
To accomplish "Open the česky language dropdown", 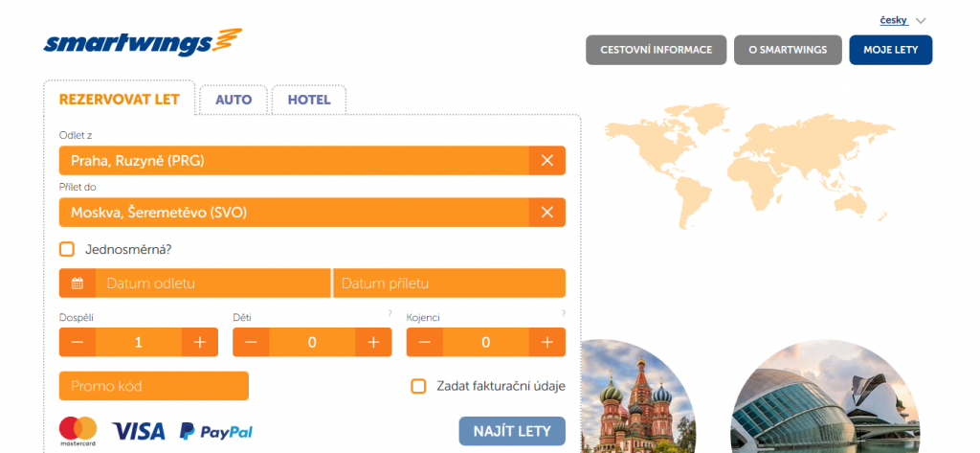I will [894, 20].
